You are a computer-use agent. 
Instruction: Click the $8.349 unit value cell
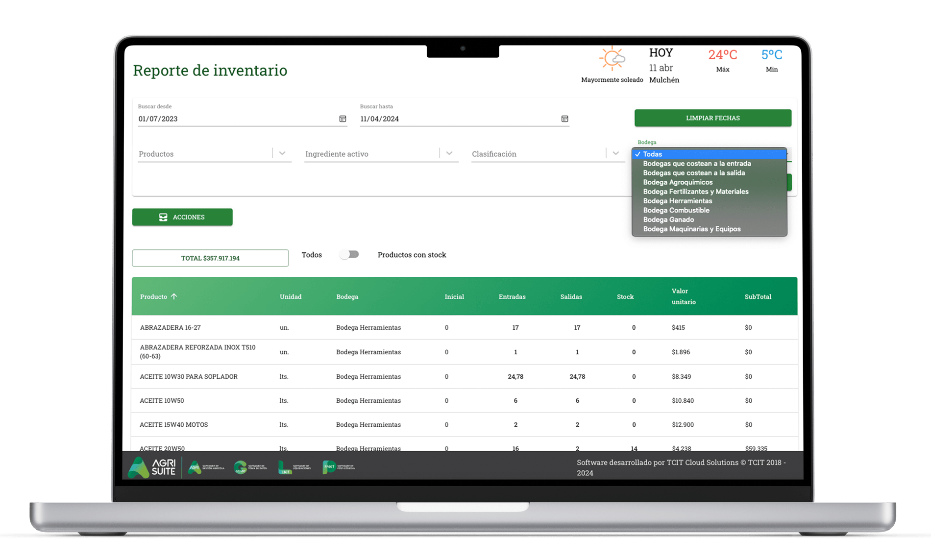(681, 376)
